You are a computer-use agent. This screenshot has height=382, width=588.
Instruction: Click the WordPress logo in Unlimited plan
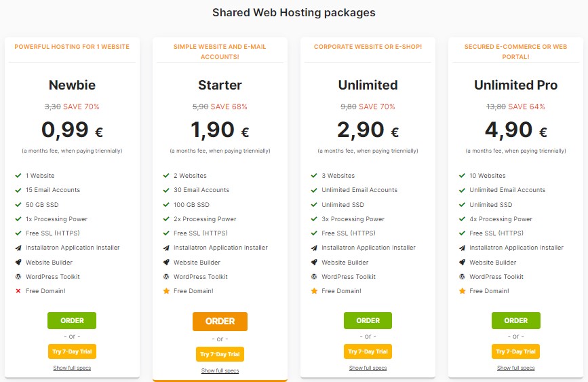[x=314, y=277]
